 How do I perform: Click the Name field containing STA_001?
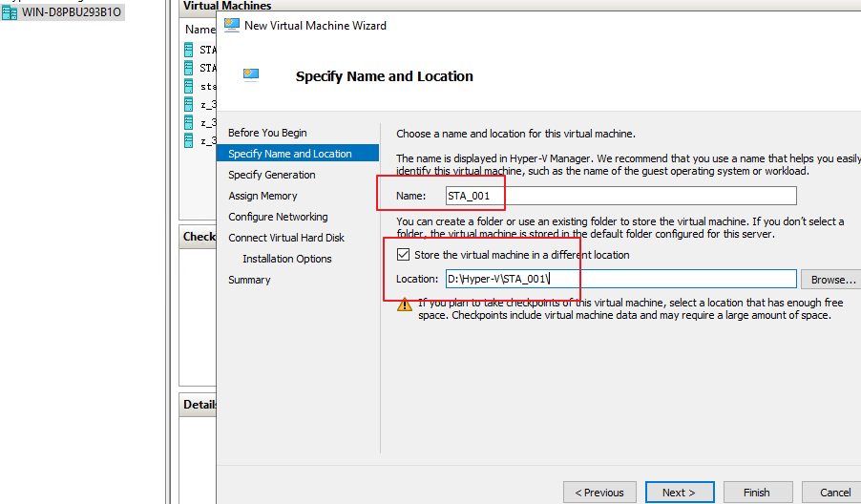point(620,196)
